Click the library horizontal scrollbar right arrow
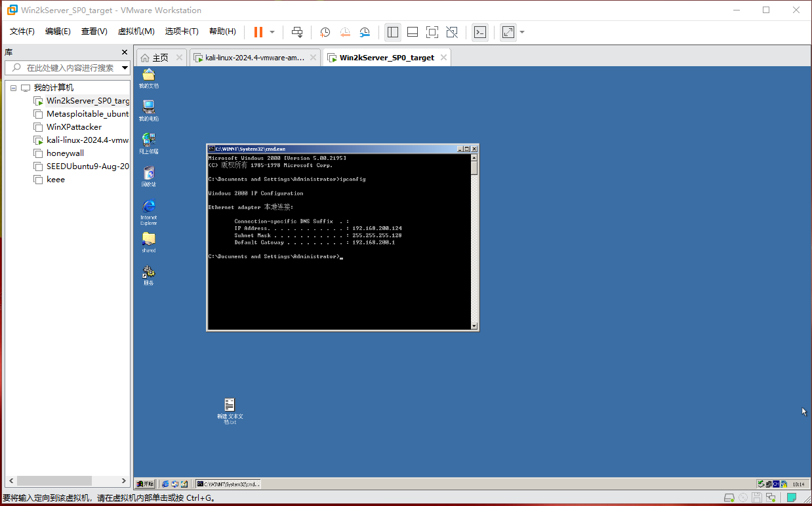 pyautogui.click(x=124, y=481)
